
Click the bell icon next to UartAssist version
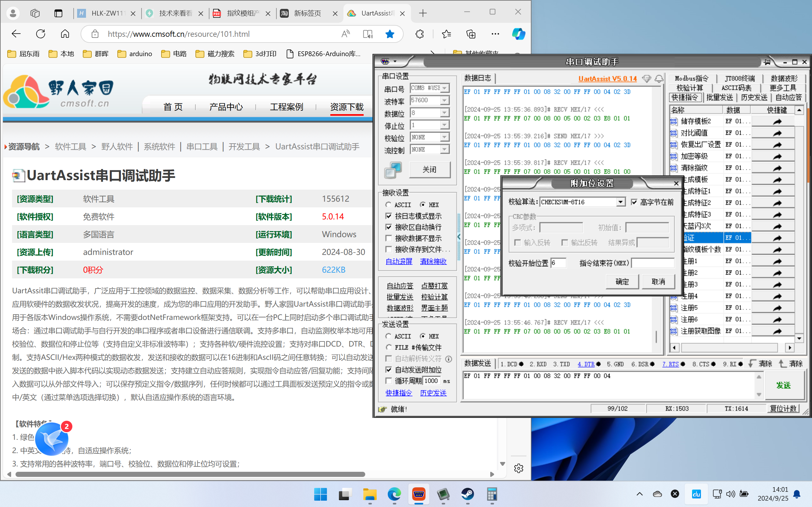tap(659, 78)
